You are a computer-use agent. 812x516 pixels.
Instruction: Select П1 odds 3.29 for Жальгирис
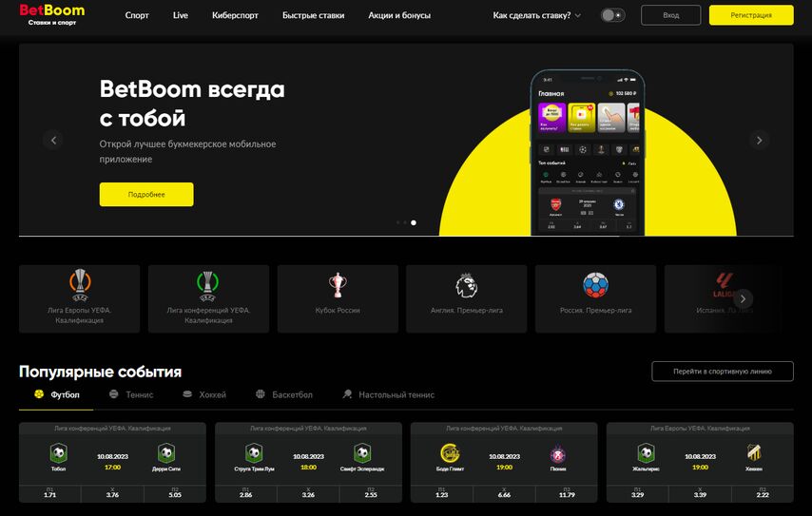(637, 493)
